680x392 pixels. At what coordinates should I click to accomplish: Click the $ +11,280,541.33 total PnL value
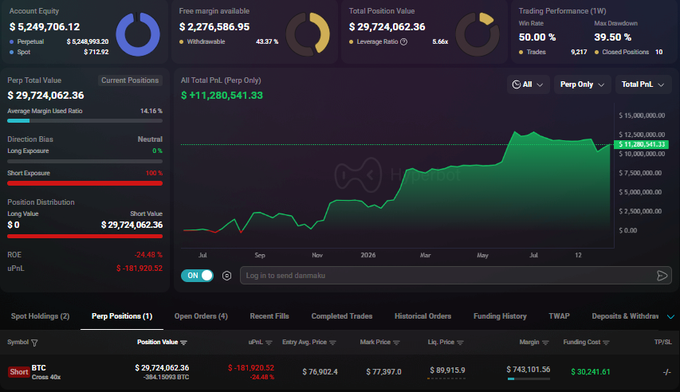click(x=222, y=95)
